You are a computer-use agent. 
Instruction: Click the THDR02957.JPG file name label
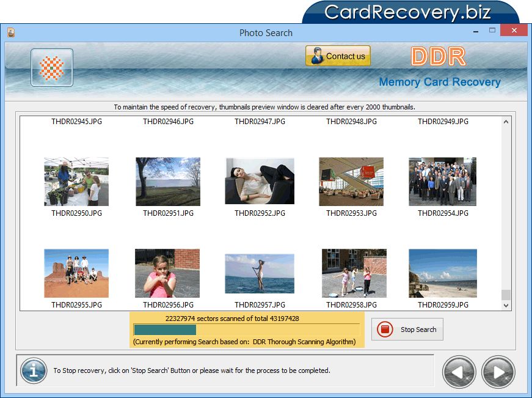(x=260, y=305)
